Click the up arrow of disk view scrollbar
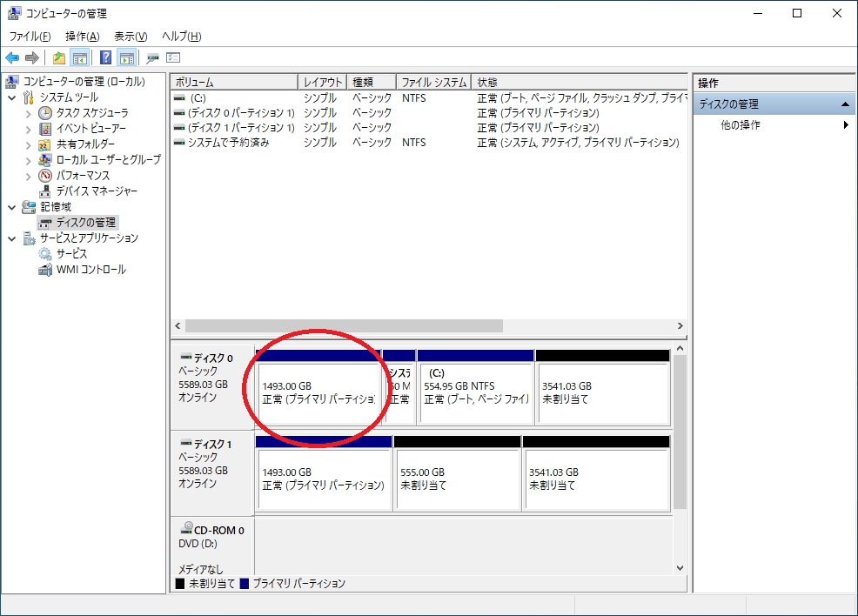Screen dimensions: 858x616 pos(680,349)
